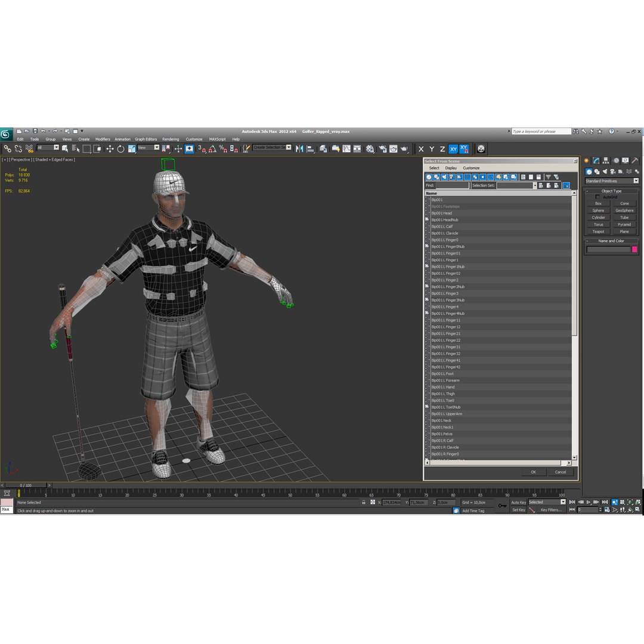Click the Unlink Selection tool
This screenshot has width=644, height=644.
(18, 148)
